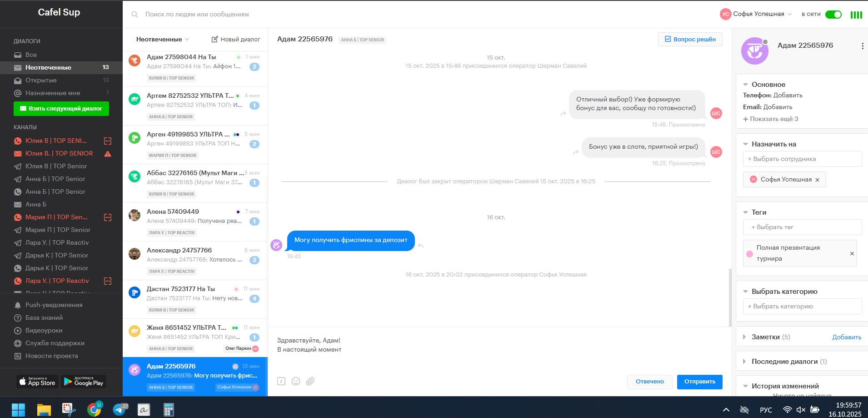Screen dimensions: 868x418
Task: Click warning icon on Юлия В. | TOP SENIOR channel
Action: [x=108, y=154]
